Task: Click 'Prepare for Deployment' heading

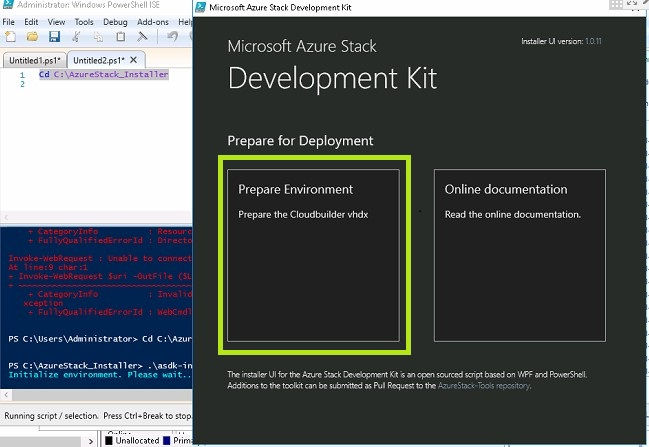Action: pos(300,141)
